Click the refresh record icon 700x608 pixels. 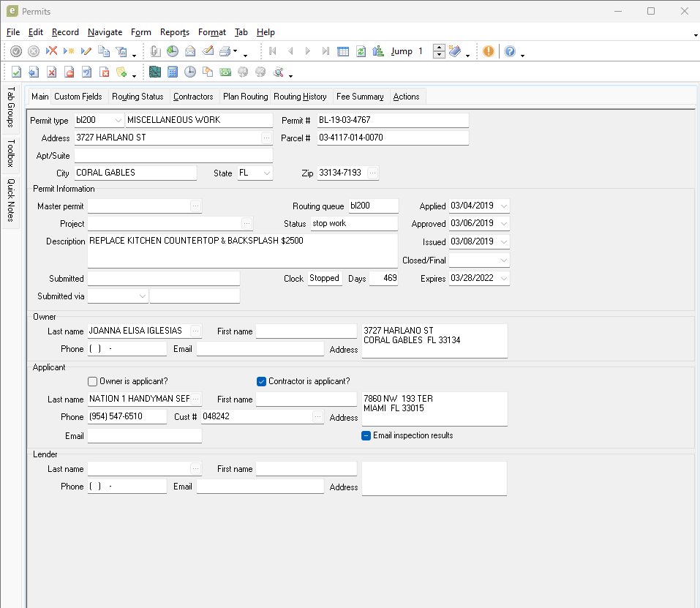[x=361, y=51]
